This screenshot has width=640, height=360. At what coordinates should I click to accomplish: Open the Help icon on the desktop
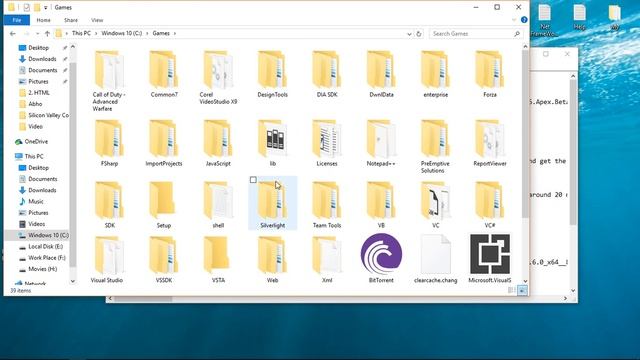(x=579, y=17)
